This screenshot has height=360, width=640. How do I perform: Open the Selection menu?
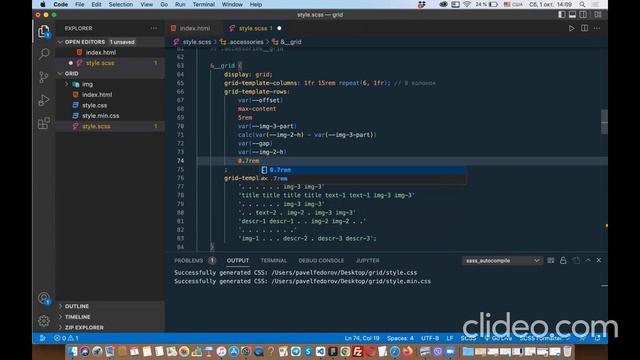120,4
